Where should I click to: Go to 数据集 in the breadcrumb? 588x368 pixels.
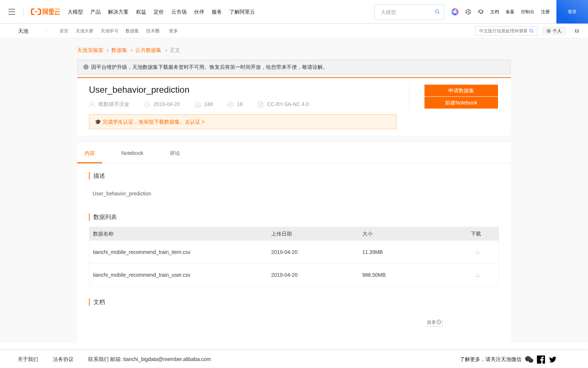pyautogui.click(x=119, y=50)
